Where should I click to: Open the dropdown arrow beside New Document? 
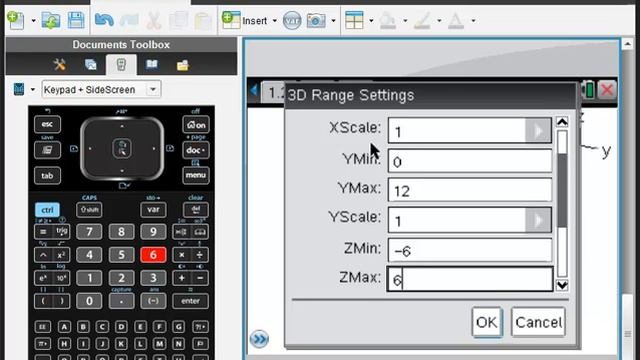coord(33,20)
